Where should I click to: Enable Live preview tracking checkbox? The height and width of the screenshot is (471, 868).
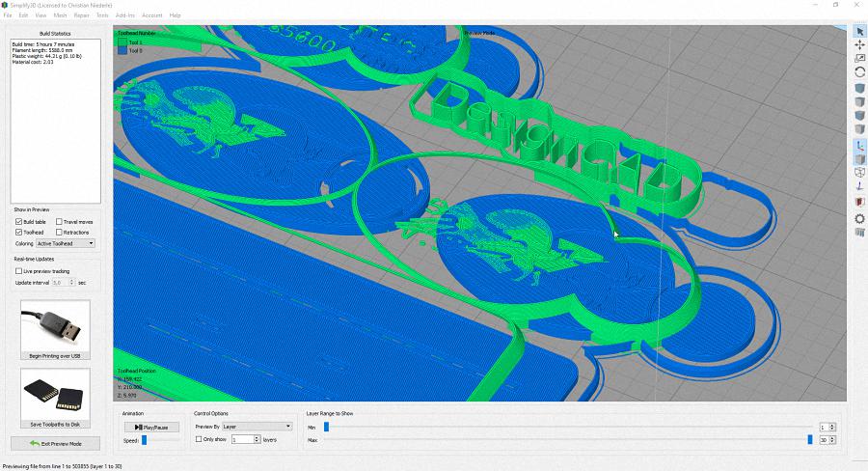click(19, 271)
